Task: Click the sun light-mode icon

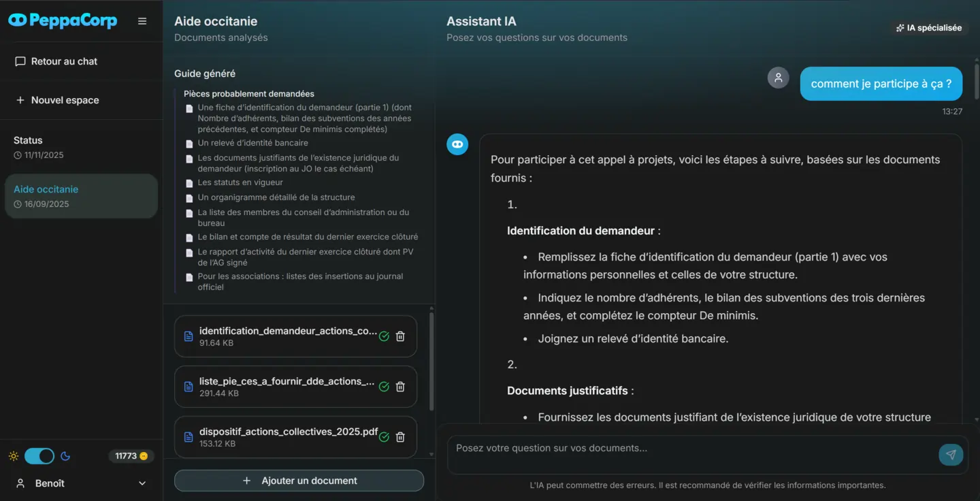Action: point(14,456)
